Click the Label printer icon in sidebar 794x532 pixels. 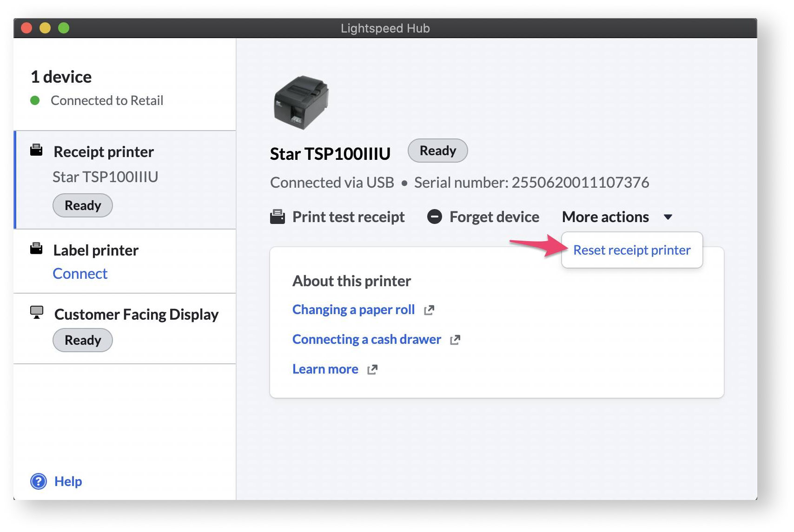point(36,249)
